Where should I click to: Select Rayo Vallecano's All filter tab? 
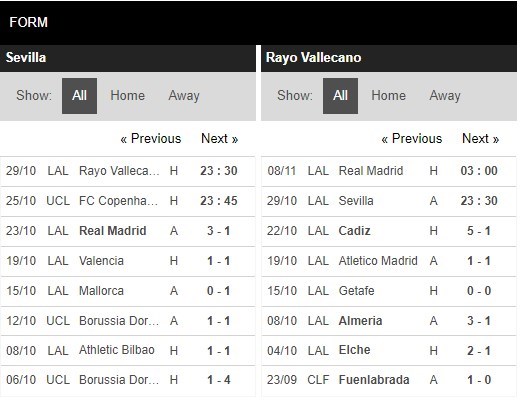(x=340, y=96)
